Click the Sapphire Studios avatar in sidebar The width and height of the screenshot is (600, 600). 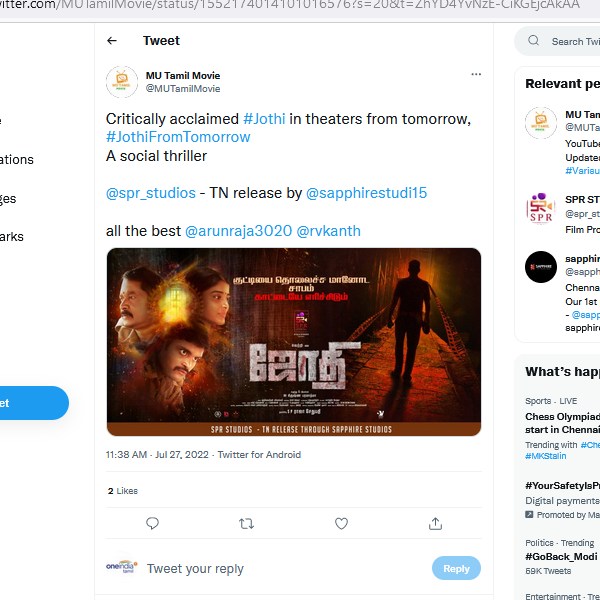[541, 267]
